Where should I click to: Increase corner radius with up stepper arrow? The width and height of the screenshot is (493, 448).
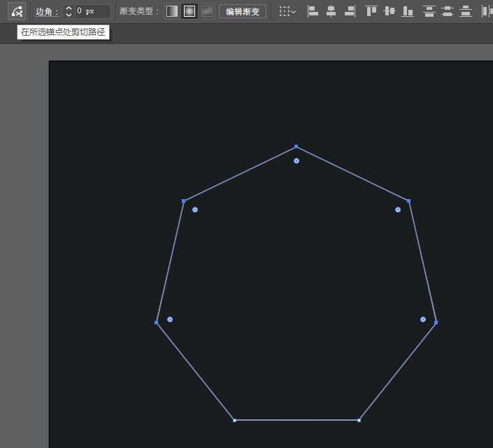(x=69, y=8)
